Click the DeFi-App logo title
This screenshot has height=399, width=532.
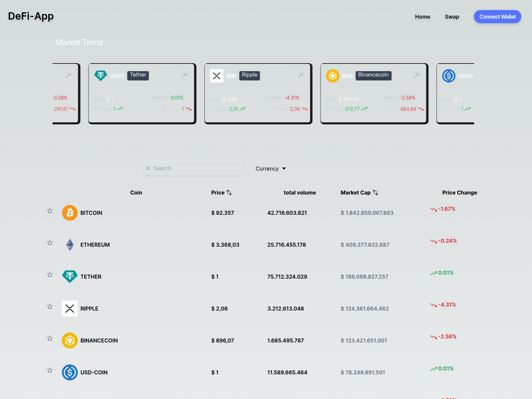tap(31, 16)
